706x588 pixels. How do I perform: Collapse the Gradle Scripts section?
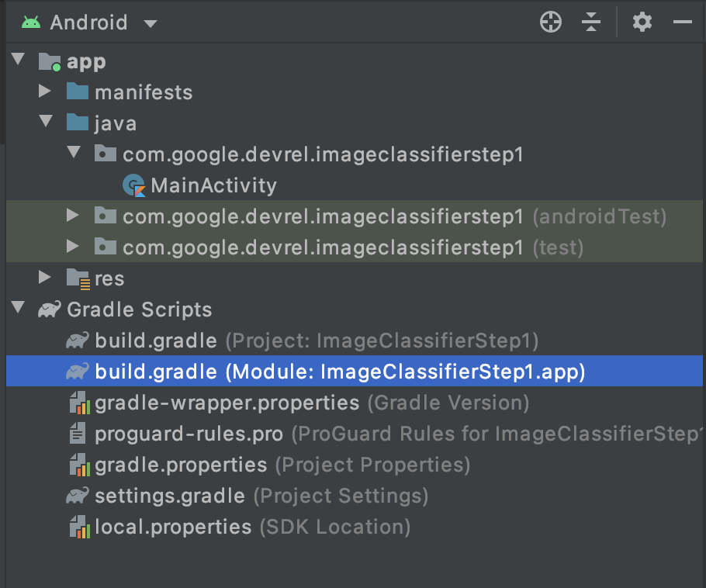click(18, 309)
